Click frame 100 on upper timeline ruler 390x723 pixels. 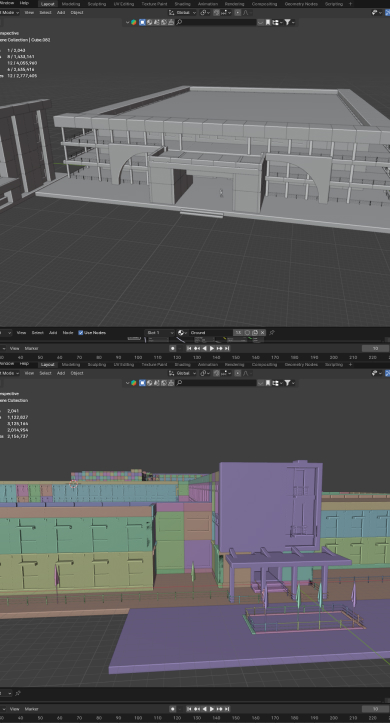click(x=138, y=357)
